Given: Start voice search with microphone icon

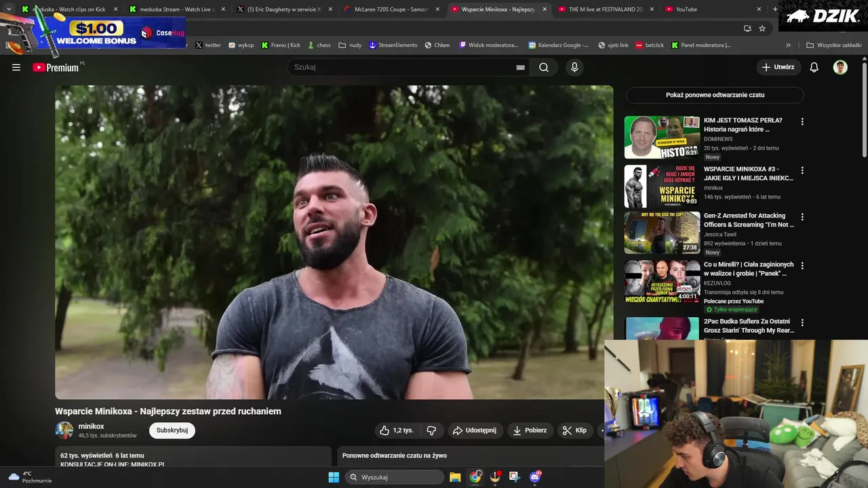Looking at the screenshot, I should (574, 67).
